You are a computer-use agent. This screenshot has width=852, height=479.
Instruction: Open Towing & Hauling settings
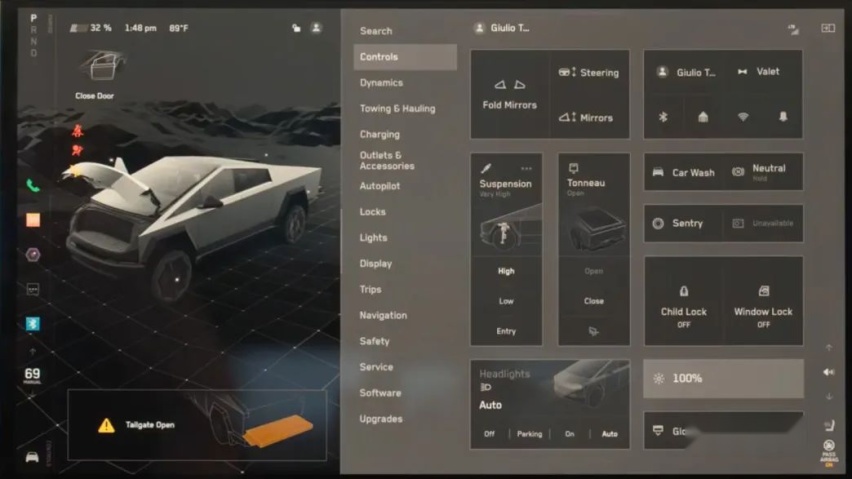pos(397,109)
